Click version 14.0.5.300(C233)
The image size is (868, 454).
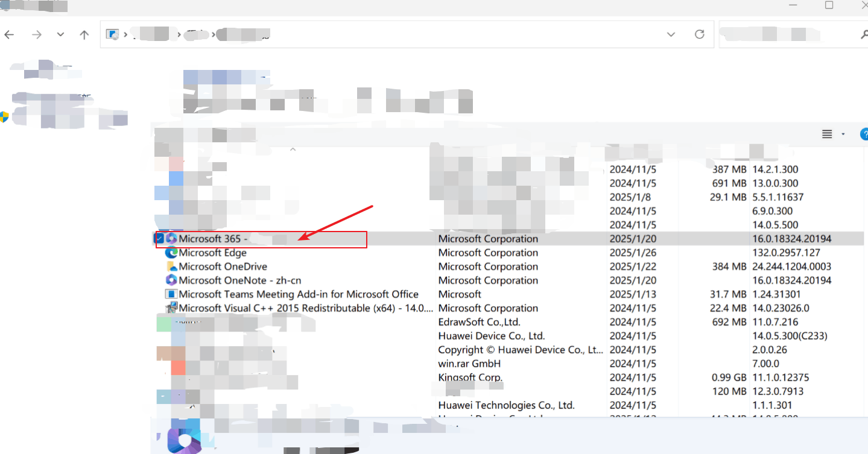(790, 336)
